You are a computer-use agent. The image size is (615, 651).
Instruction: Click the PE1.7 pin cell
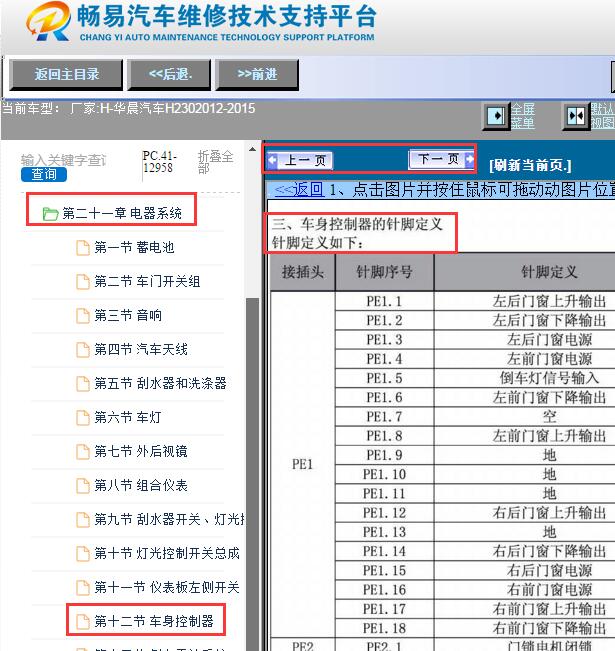click(x=385, y=417)
